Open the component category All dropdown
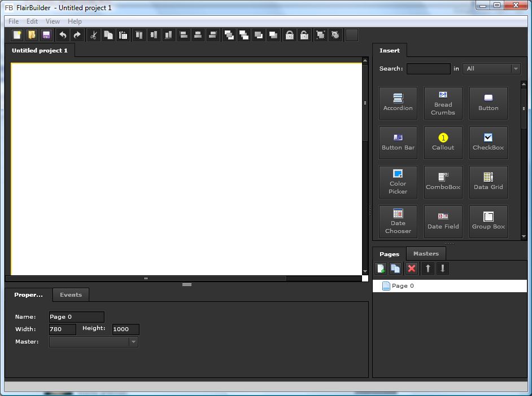 pos(491,69)
